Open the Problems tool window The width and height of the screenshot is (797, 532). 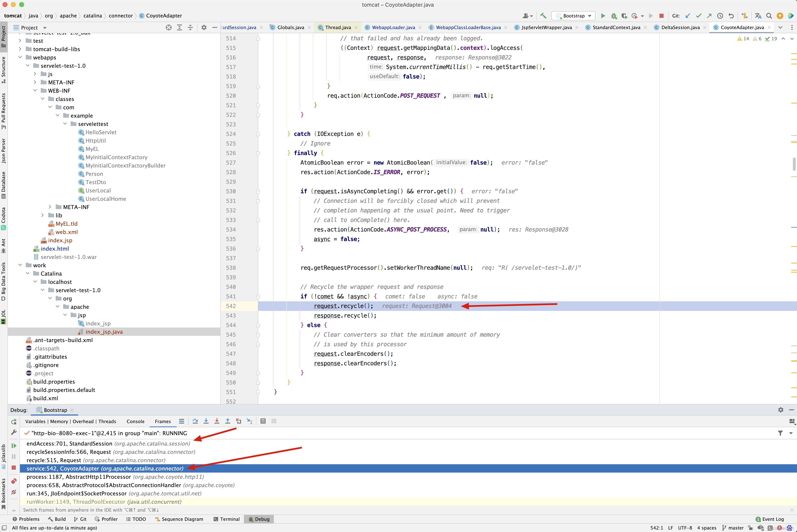point(26,519)
